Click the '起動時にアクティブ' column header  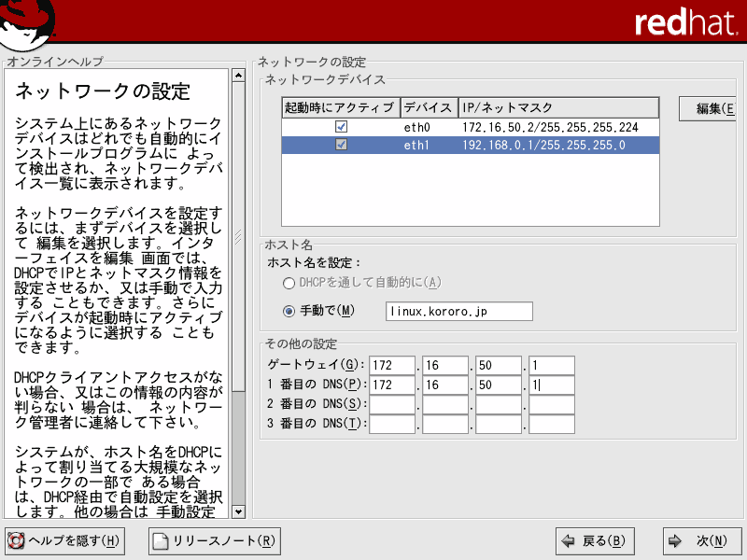(x=341, y=107)
